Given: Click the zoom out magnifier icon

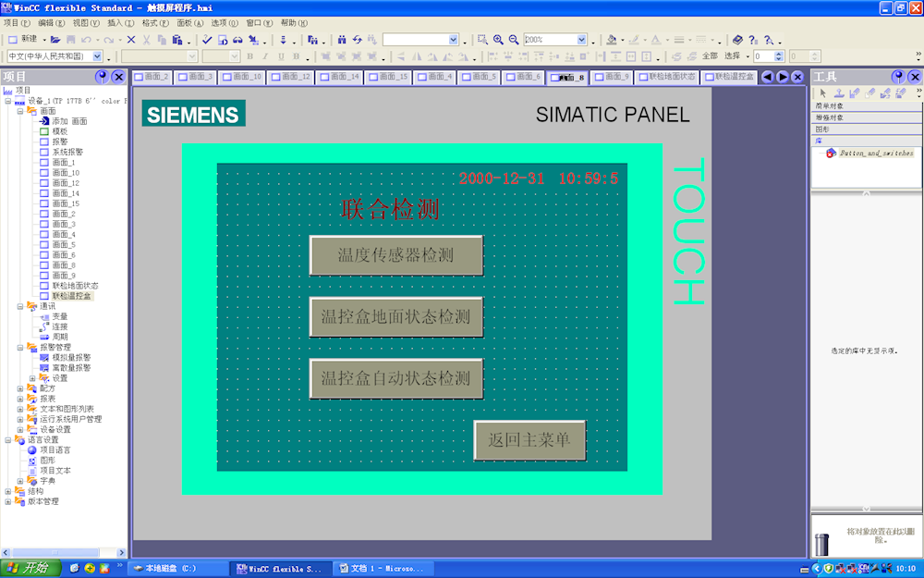Looking at the screenshot, I should pos(514,40).
